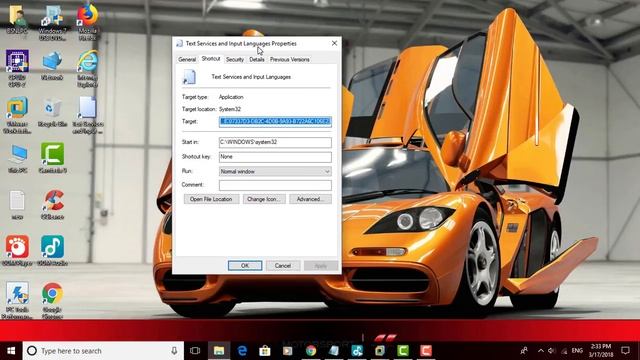Launch Internet Explorer from the desktop
Viewport: 640px width, 360px height.
click(x=87, y=68)
